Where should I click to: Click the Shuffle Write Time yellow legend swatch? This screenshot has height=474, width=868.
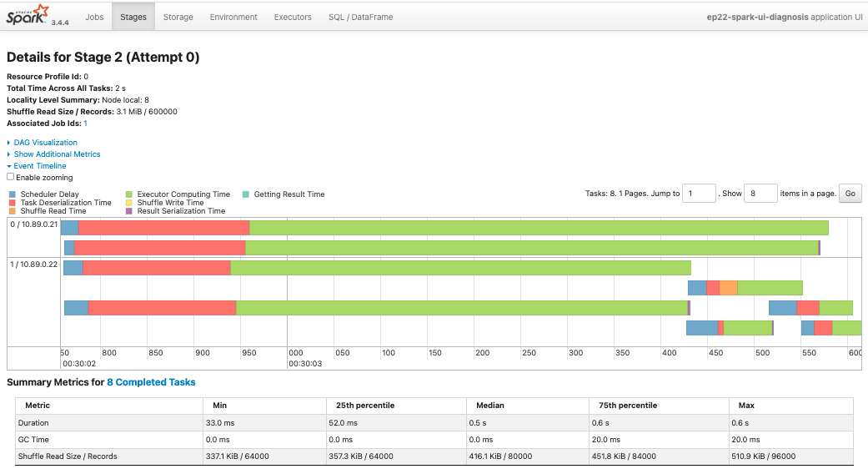point(129,203)
